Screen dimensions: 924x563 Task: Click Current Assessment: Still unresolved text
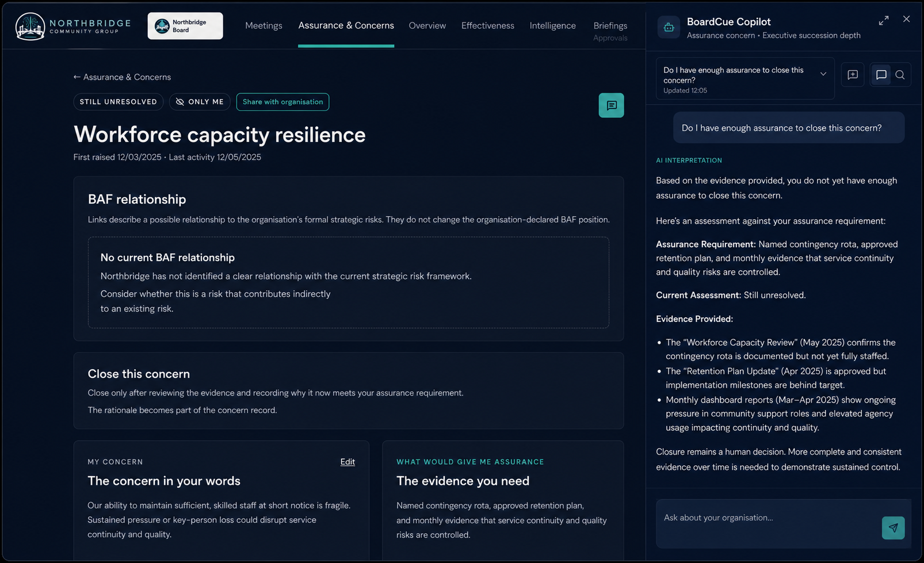pos(731,295)
